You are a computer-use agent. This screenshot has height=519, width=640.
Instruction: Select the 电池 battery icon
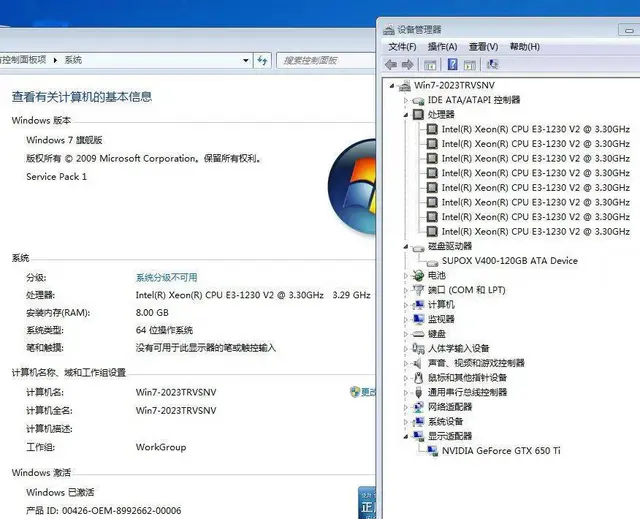click(x=418, y=275)
